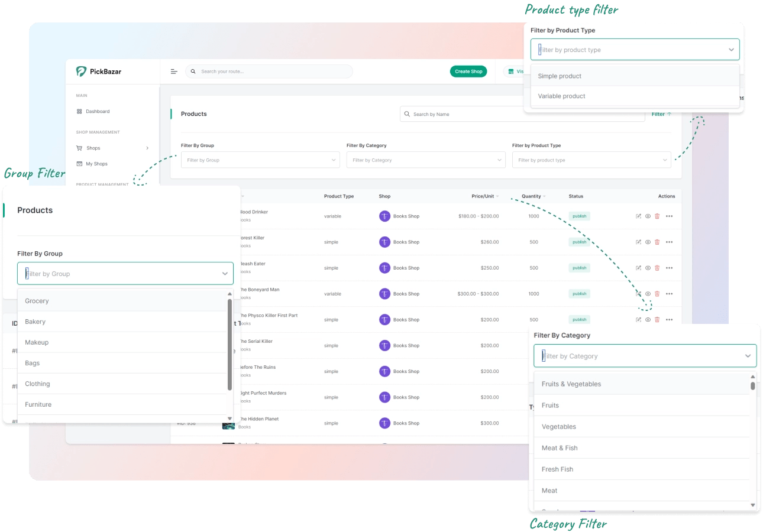Click the edit icon for Blood Drinker
The width and height of the screenshot is (763, 532).
point(638,216)
